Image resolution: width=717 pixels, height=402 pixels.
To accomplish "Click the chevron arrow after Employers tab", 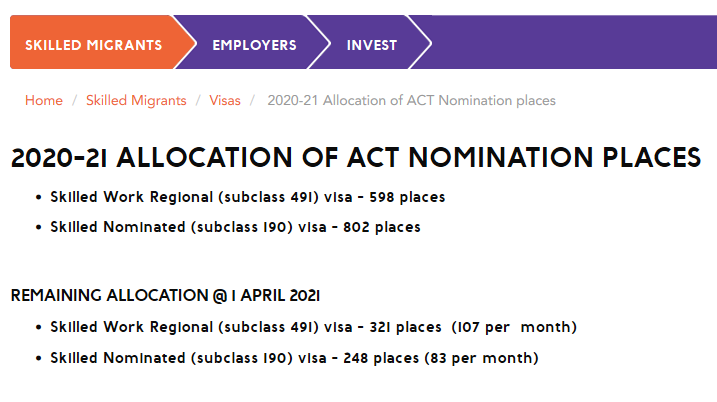I will 320,43.
